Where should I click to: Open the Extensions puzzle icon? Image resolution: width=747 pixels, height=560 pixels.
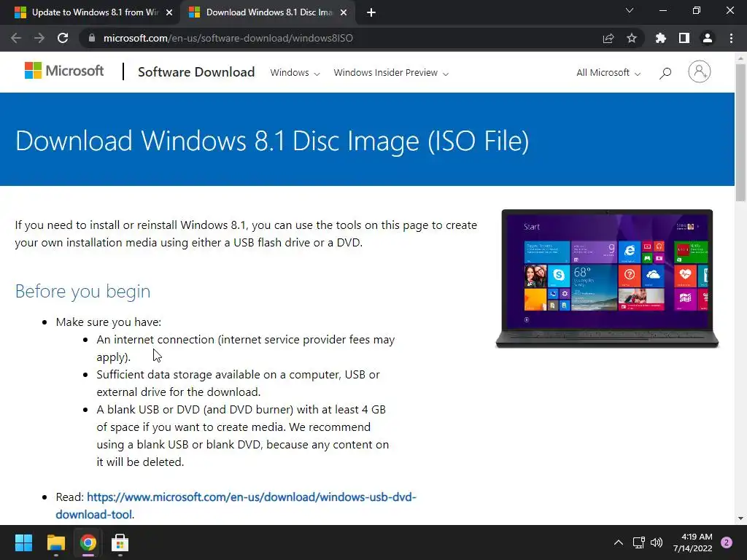(x=661, y=38)
